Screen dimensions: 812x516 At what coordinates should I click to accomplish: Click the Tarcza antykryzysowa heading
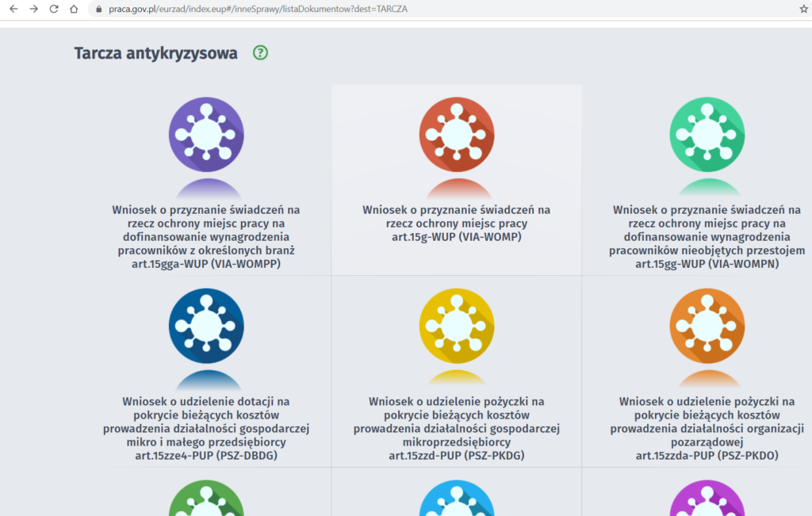click(x=156, y=53)
